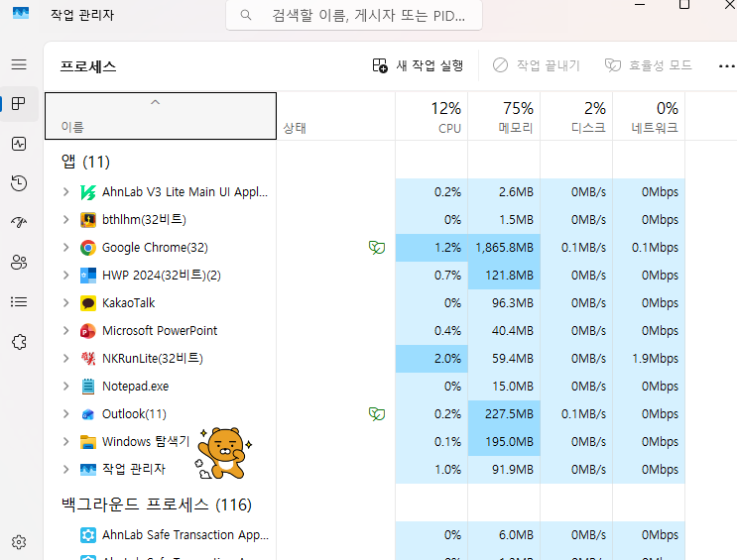Expand the 작업 관리자 process group
Viewport: 737px width, 560px height.
pyautogui.click(x=65, y=470)
